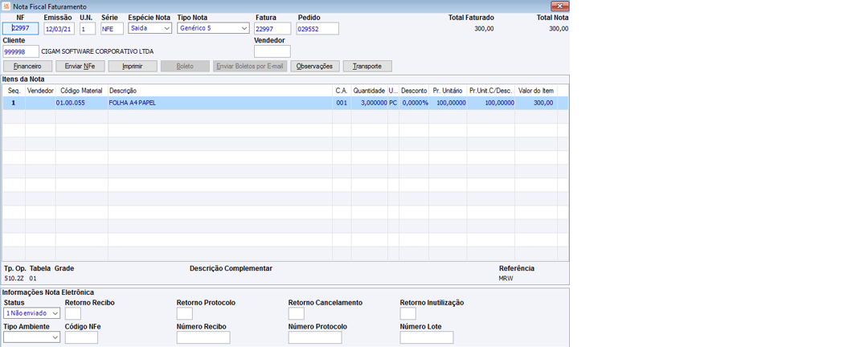This screenshot has height=347, width=868.
Task: Click the Pr. Unitário column header
Action: [x=448, y=90]
